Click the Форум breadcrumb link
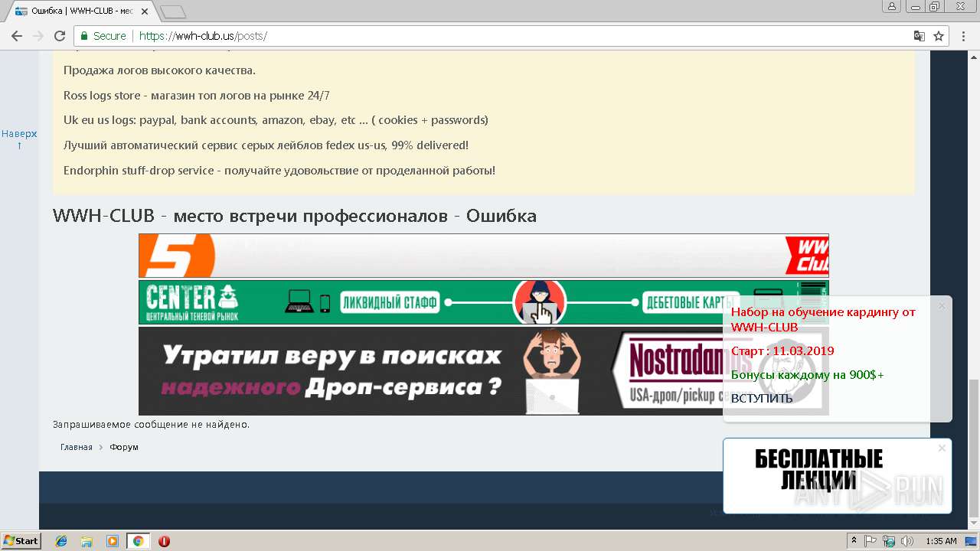The width and height of the screenshot is (980, 551). 124,447
